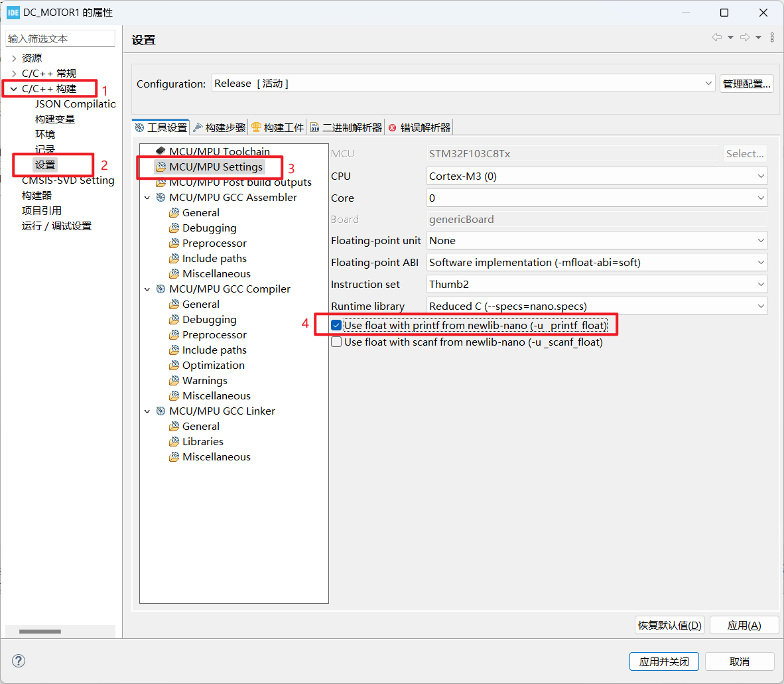
Task: Click the binary file icon on 二进制解析器 tab
Action: coord(316,127)
